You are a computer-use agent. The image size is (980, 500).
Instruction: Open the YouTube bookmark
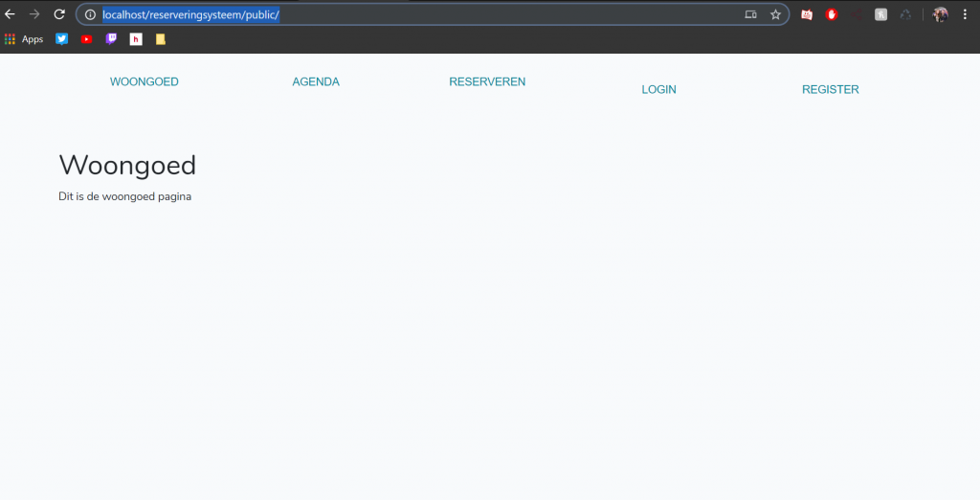tap(86, 39)
